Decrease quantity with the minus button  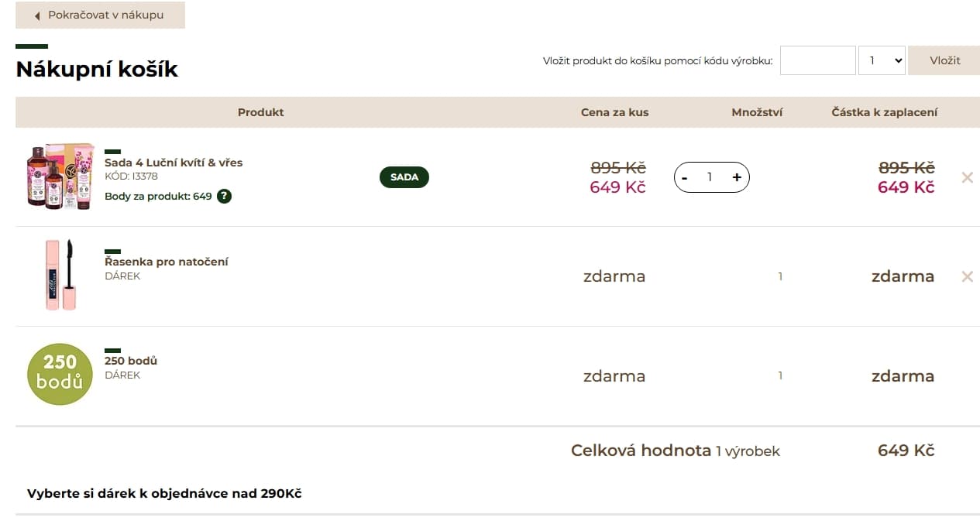684,177
